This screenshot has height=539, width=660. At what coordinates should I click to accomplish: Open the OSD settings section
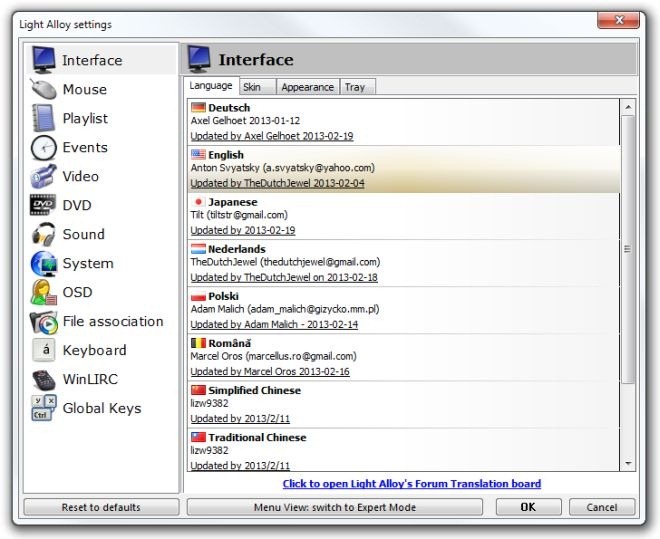point(101,292)
